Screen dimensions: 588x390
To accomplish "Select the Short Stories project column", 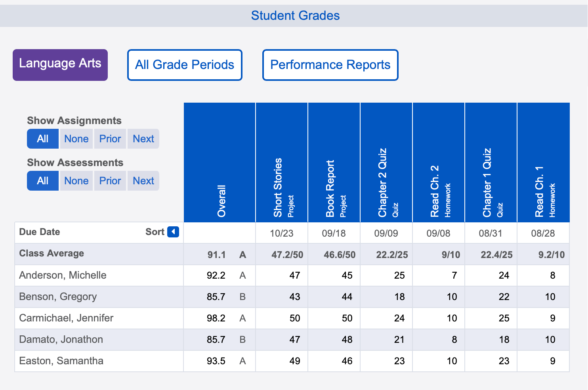I will coord(281,162).
